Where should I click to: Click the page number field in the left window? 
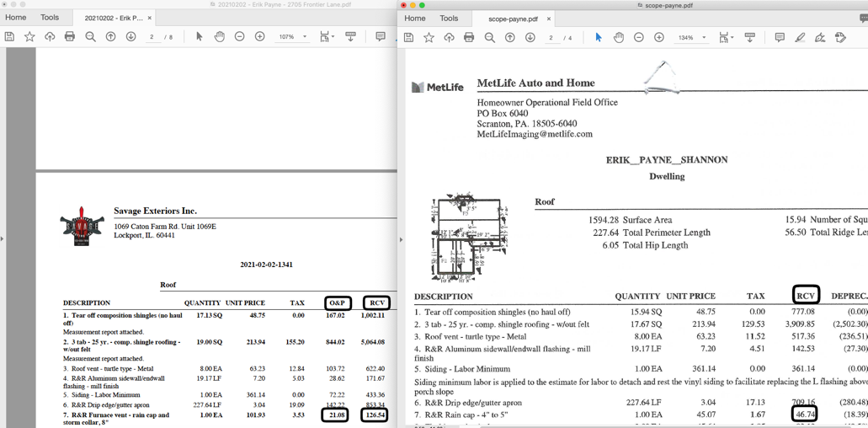click(152, 37)
